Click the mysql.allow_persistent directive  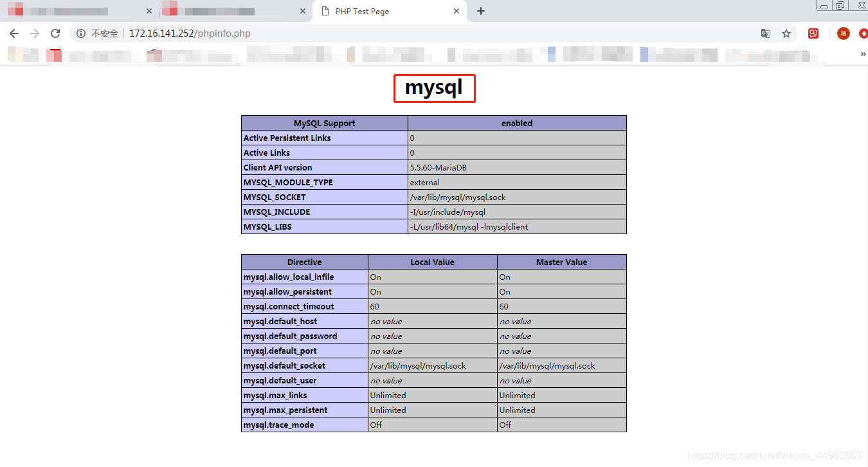[x=288, y=291]
